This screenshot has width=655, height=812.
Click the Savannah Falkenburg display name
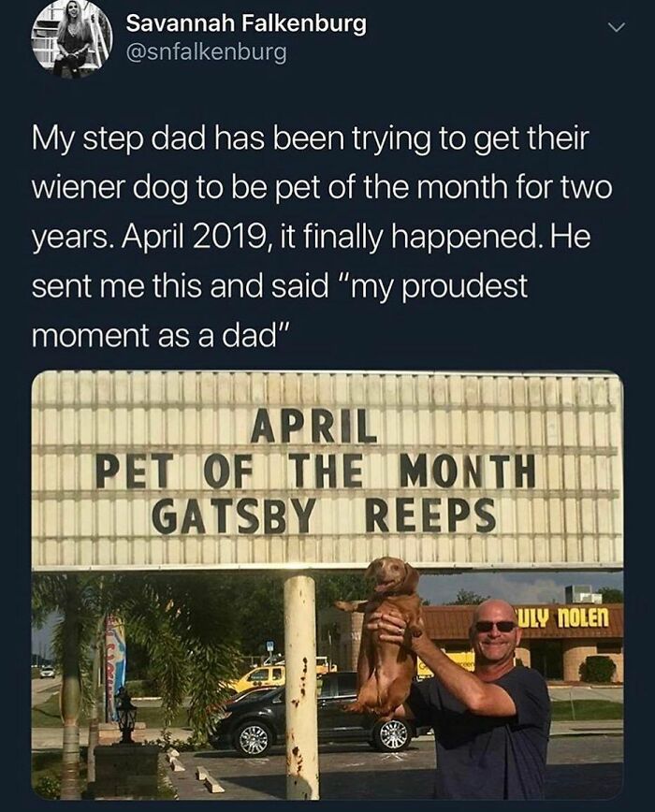246,23
